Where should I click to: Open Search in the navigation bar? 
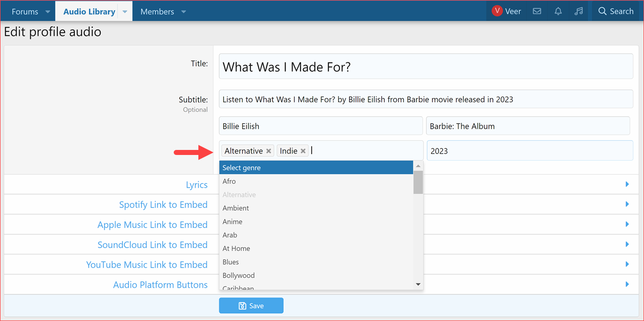coord(615,11)
